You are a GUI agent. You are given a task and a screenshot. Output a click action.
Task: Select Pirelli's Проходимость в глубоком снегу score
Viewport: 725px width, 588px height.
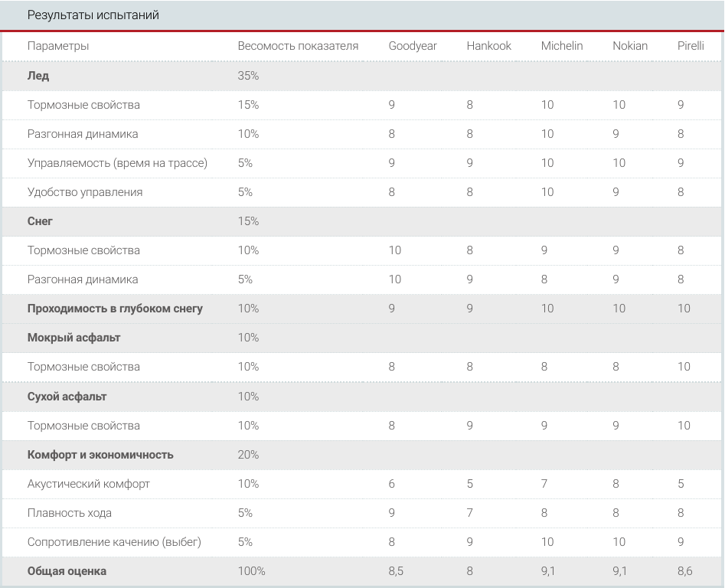pos(684,309)
